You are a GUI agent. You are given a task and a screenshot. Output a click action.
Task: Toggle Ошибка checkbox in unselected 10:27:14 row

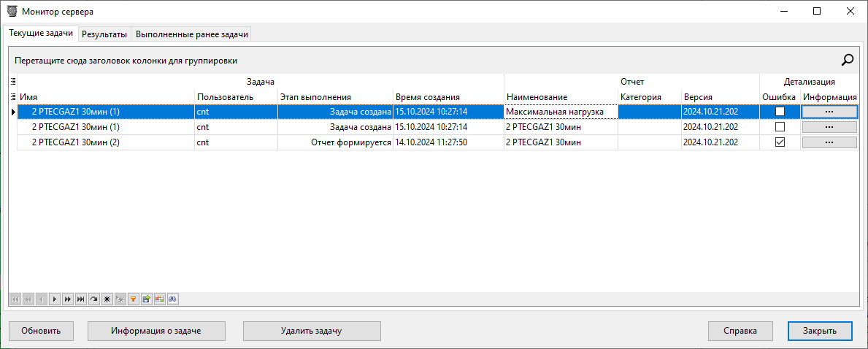coord(780,127)
